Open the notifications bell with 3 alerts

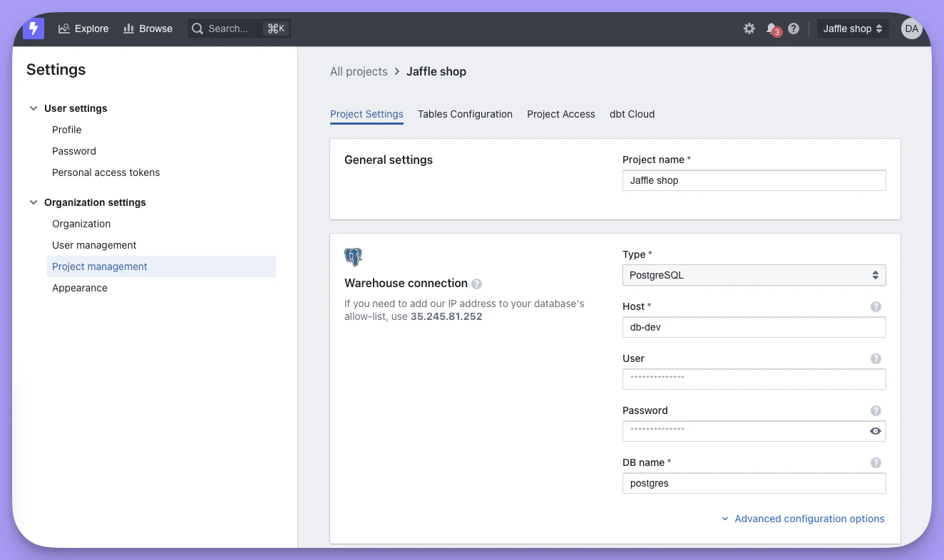771,28
